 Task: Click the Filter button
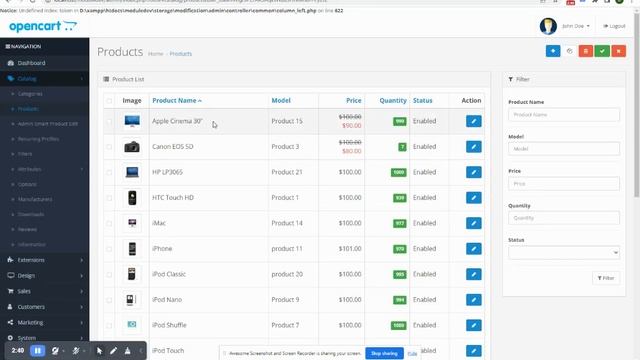pos(606,278)
